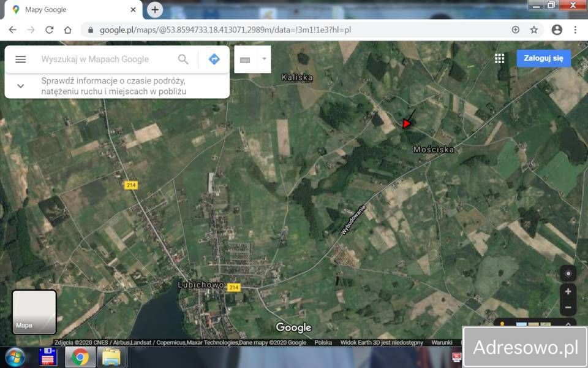Bookmark this page with the star
The image size is (588, 368).
click(x=534, y=29)
